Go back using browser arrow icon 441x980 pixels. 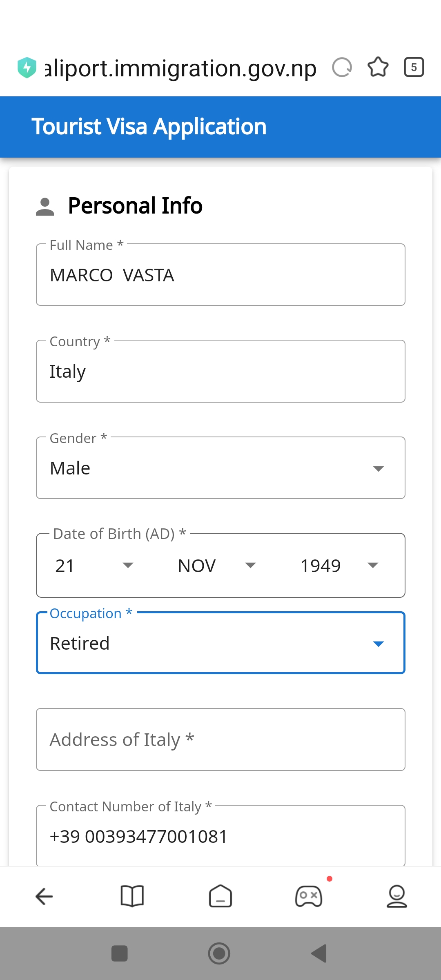[x=44, y=896]
